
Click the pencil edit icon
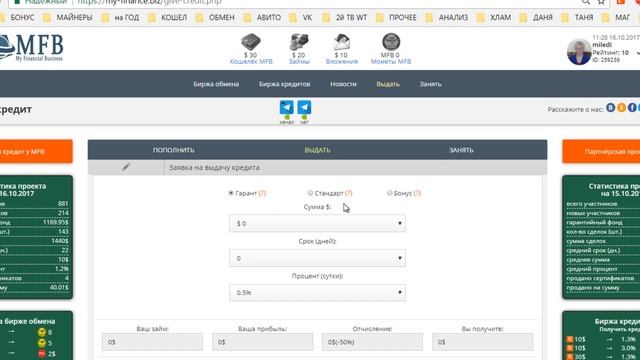tap(126, 167)
